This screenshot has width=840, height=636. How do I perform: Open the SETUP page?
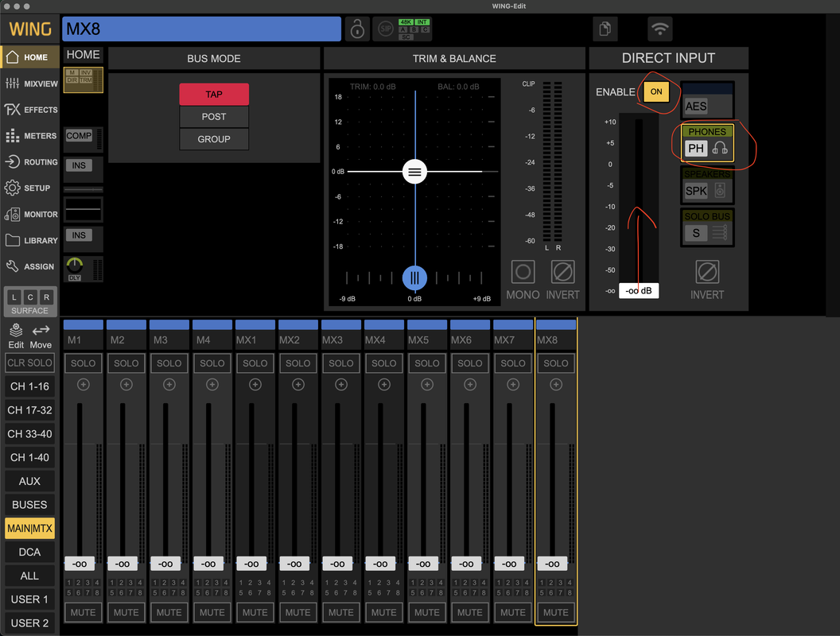(x=29, y=188)
